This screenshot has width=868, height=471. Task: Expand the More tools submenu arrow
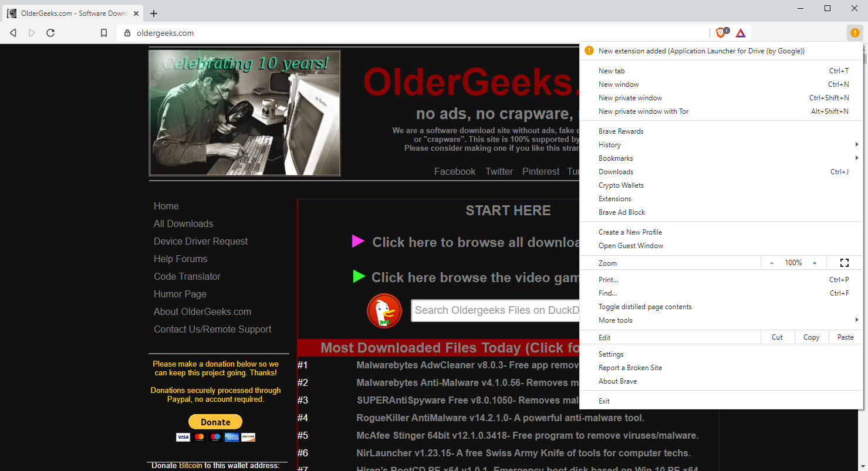tap(857, 320)
